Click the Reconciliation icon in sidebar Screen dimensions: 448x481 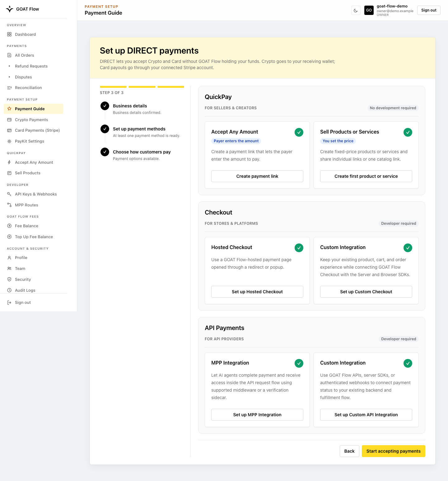[x=9, y=88]
